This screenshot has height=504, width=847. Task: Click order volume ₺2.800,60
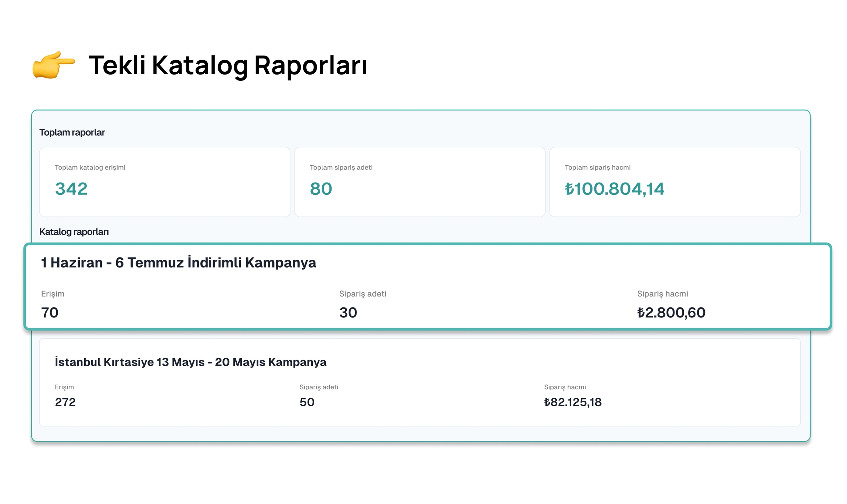click(671, 313)
